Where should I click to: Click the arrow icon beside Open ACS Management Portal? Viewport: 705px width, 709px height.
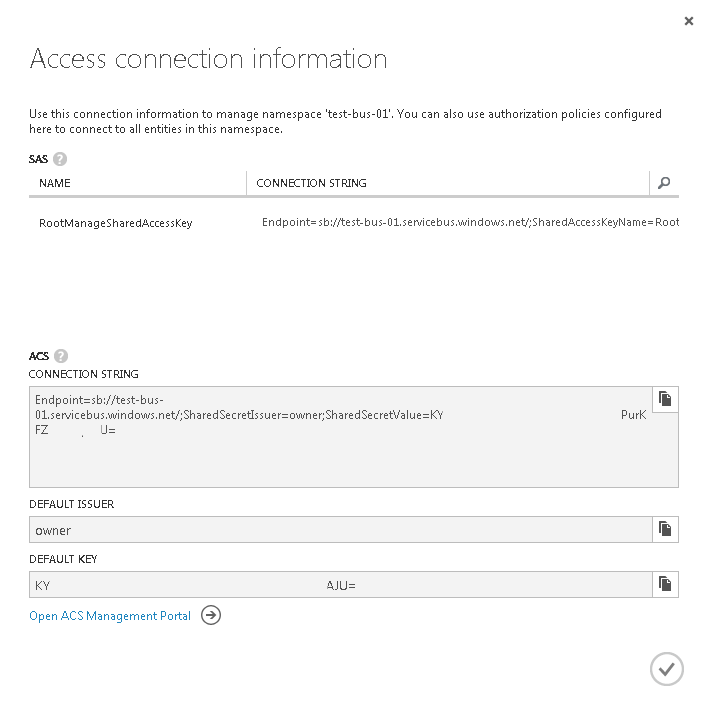tap(210, 616)
